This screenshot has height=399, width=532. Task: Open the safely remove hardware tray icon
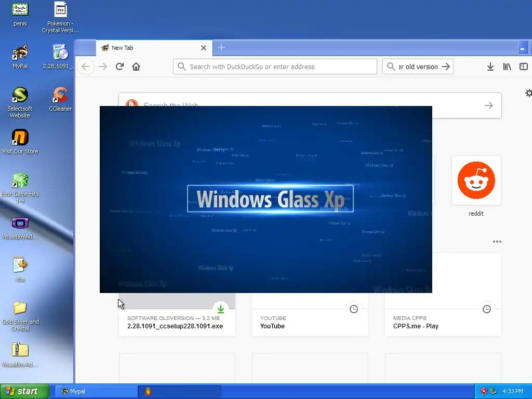(494, 391)
